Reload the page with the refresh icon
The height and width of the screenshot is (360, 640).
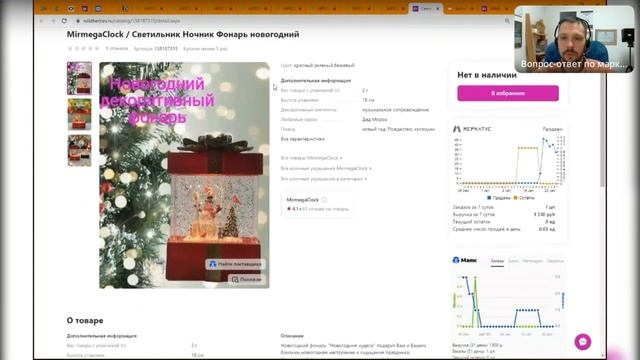(64, 21)
